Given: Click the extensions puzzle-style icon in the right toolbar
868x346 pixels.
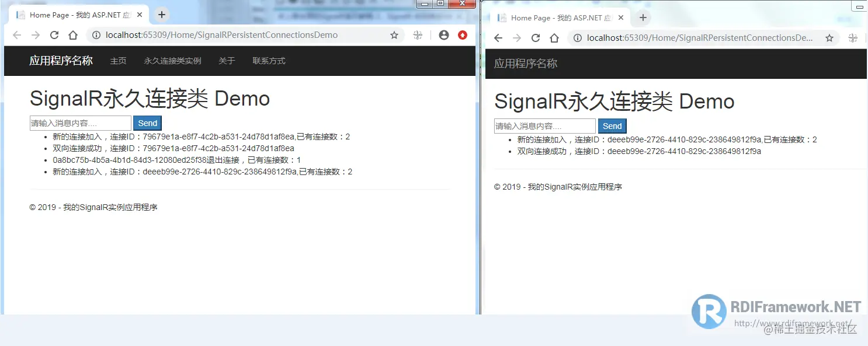Looking at the screenshot, I should (852, 37).
